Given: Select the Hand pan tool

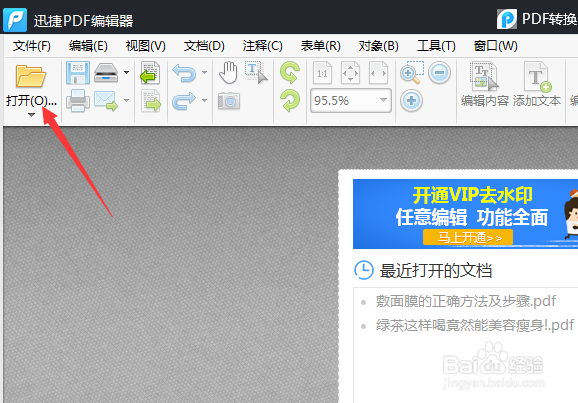Looking at the screenshot, I should 228,72.
